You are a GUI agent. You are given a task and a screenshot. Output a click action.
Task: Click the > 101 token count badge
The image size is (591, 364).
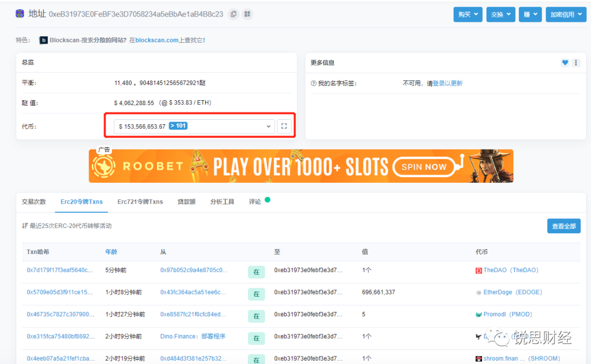click(178, 126)
